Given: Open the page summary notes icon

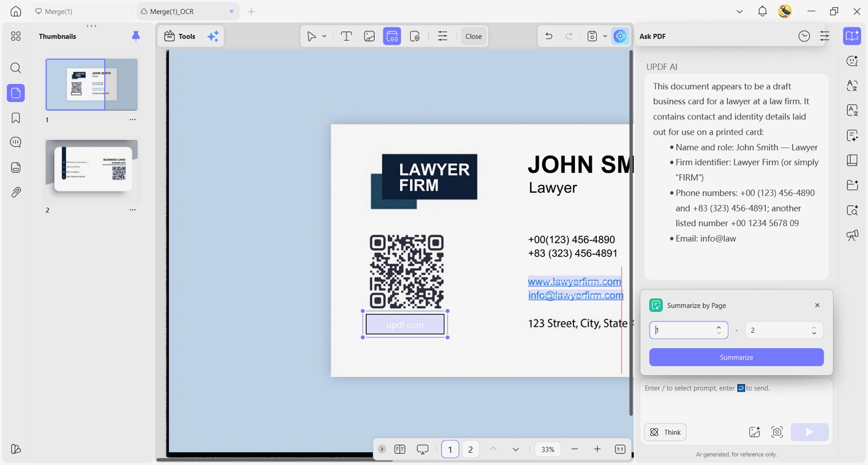Looking at the screenshot, I should pos(852,135).
